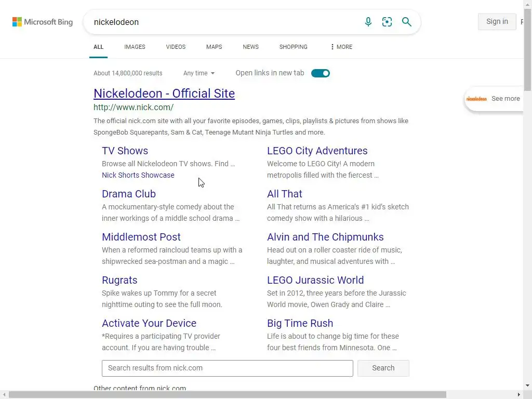Click 'Set in 2012, three years' snippet
532x399 pixels.
point(336,299)
